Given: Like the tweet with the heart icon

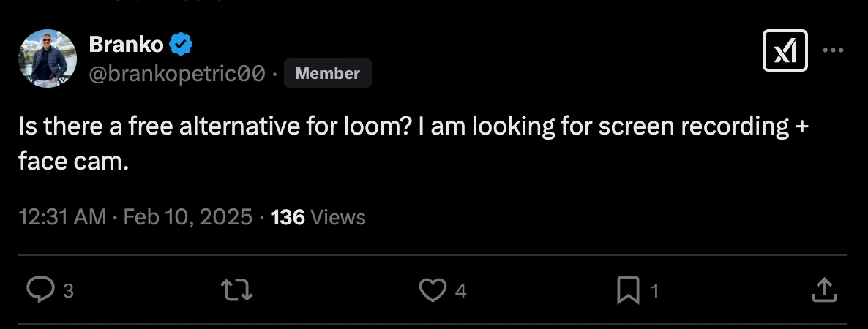Looking at the screenshot, I should 433,290.
